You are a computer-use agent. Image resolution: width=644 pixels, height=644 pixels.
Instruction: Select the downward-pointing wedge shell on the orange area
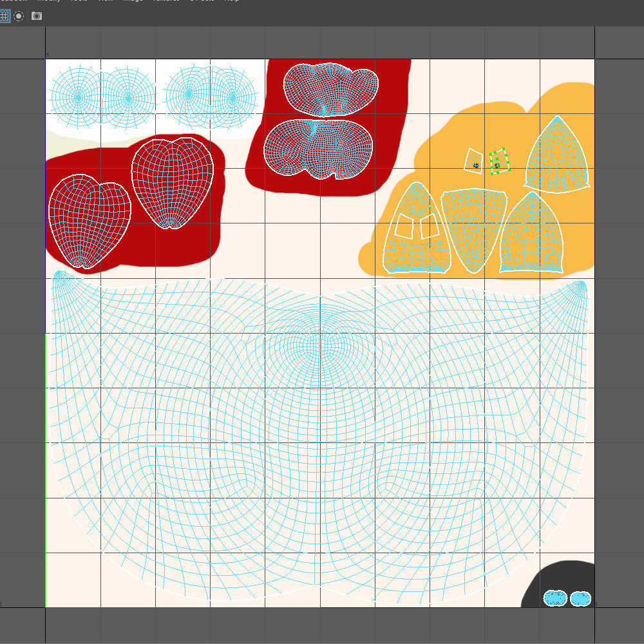(474, 231)
